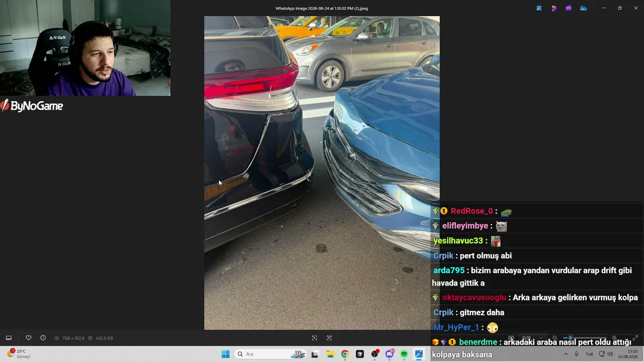The width and height of the screenshot is (644, 362).
Task: Switch to Photos app in taskbar
Action: click(x=419, y=354)
